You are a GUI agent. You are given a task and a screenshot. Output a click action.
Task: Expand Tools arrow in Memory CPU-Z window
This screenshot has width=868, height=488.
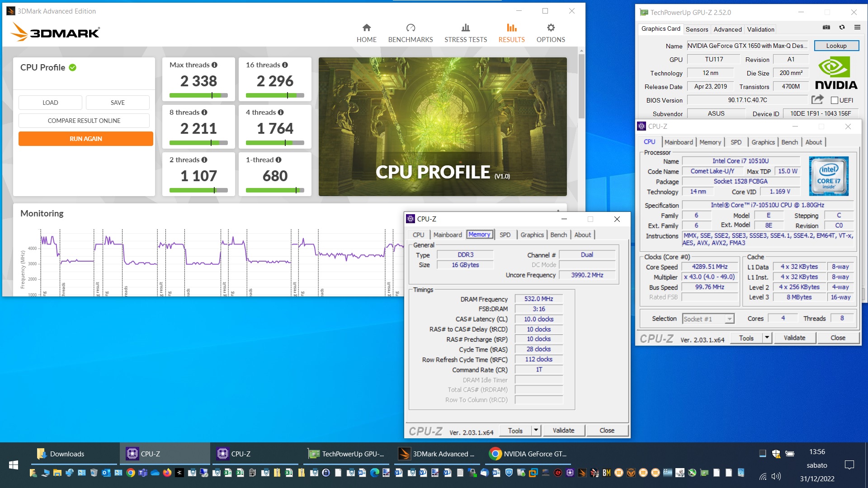pyautogui.click(x=536, y=430)
